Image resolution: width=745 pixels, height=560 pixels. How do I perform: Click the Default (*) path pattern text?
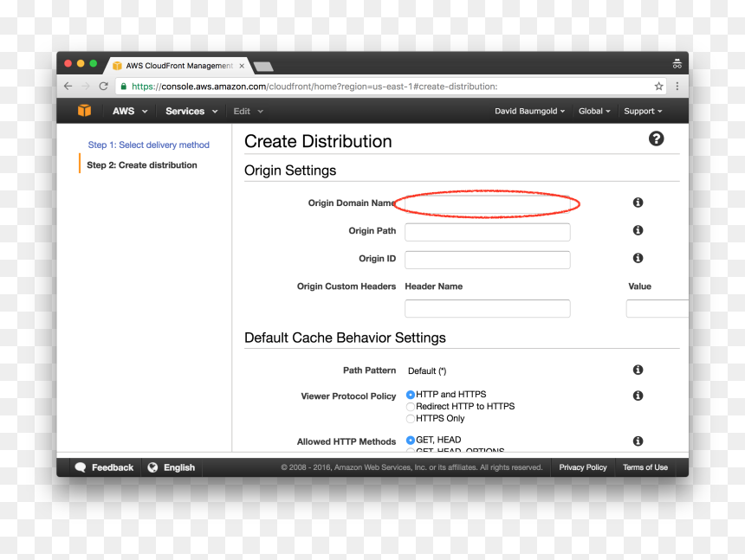(427, 370)
